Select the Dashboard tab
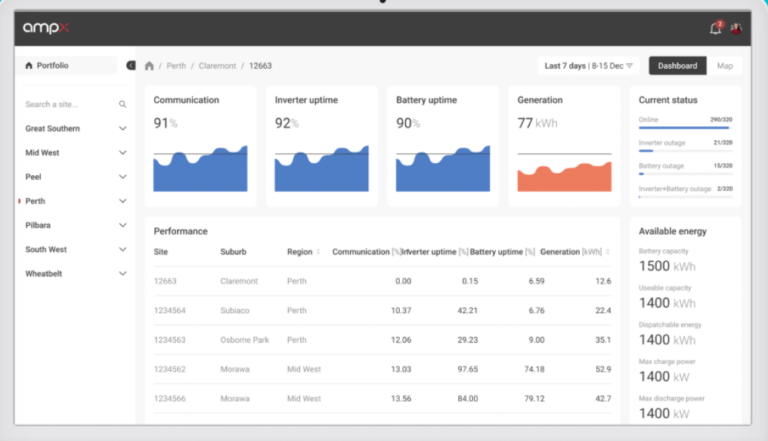Screen dimensions: 768x441 coord(677,66)
